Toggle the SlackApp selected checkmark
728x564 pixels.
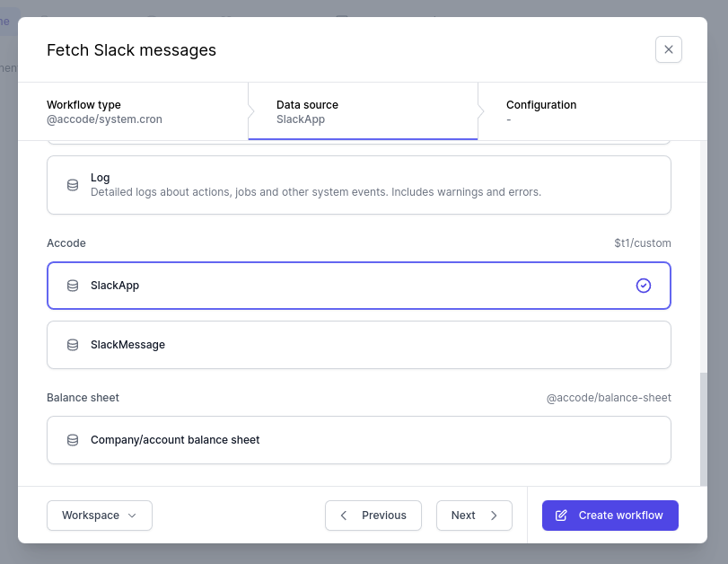pos(644,286)
